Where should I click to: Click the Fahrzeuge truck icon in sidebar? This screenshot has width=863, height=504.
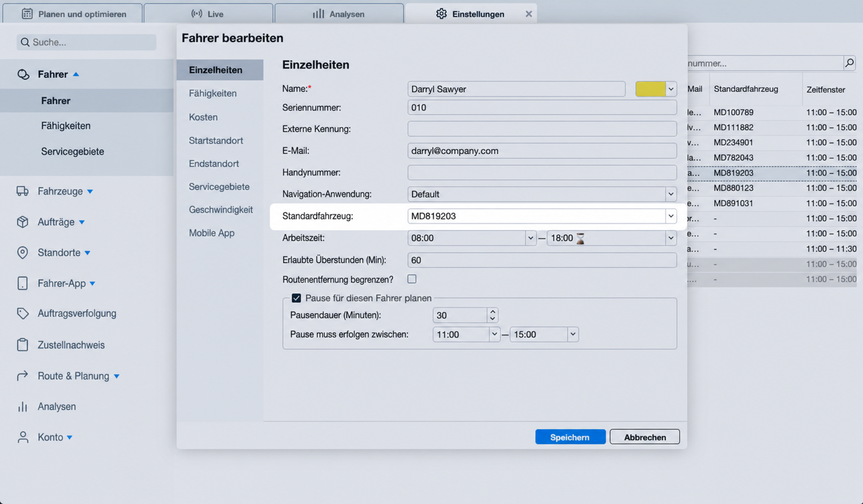[x=22, y=191]
